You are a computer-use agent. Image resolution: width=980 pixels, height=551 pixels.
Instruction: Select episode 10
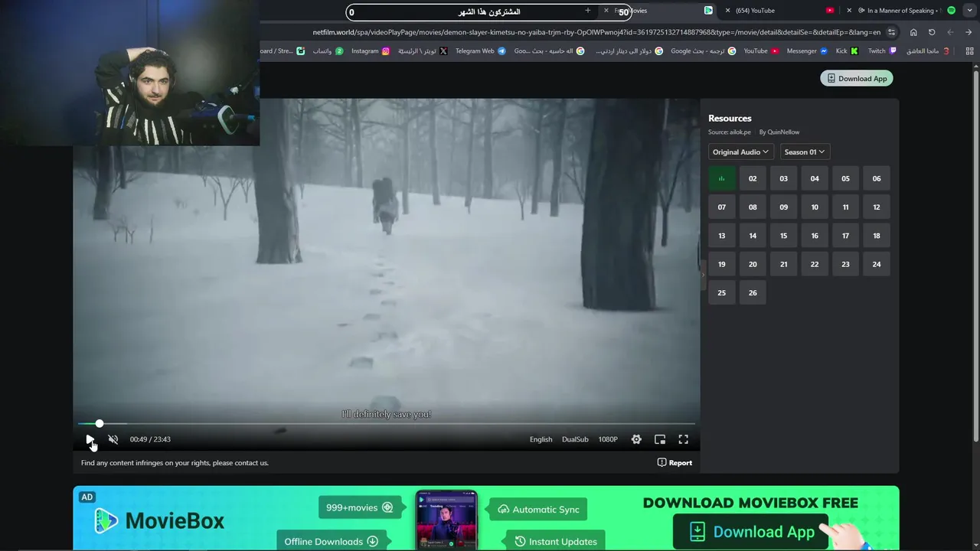click(x=815, y=207)
